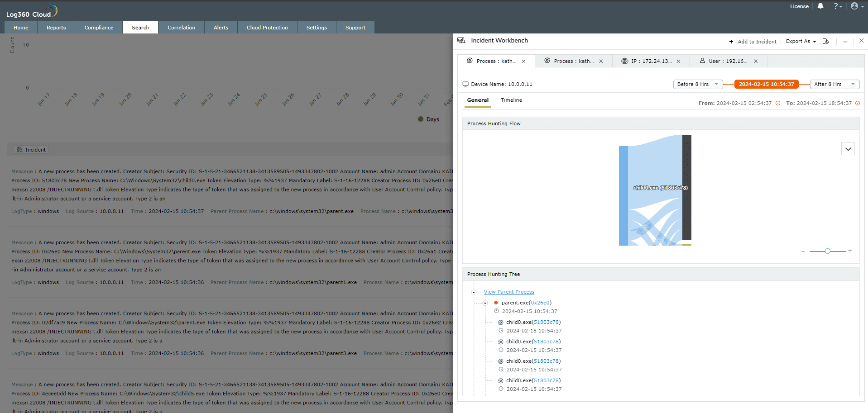Click the Process Hunting Tree section title
868x413 pixels.
tap(494, 274)
